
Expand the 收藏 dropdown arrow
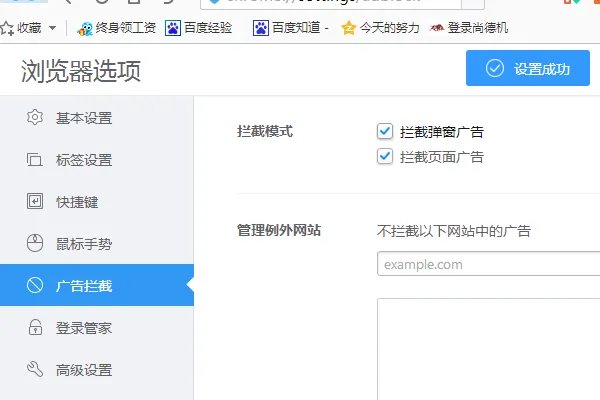pyautogui.click(x=52, y=28)
